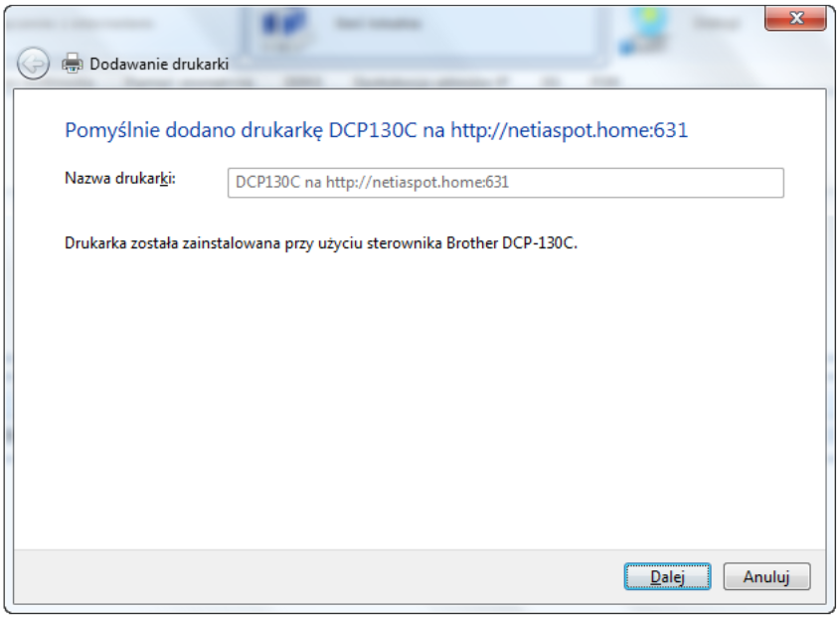The height and width of the screenshot is (619, 840).
Task: Click the DCP130C text inside the name field
Action: (x=267, y=183)
